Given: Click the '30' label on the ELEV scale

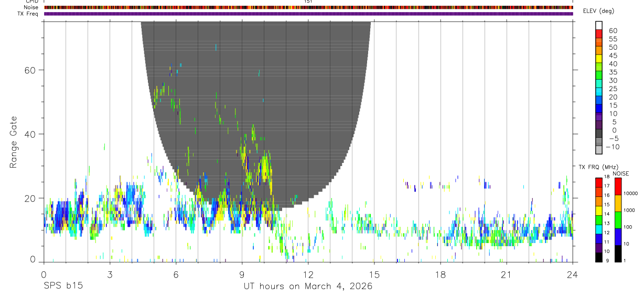Looking at the screenshot, I should [613, 81].
